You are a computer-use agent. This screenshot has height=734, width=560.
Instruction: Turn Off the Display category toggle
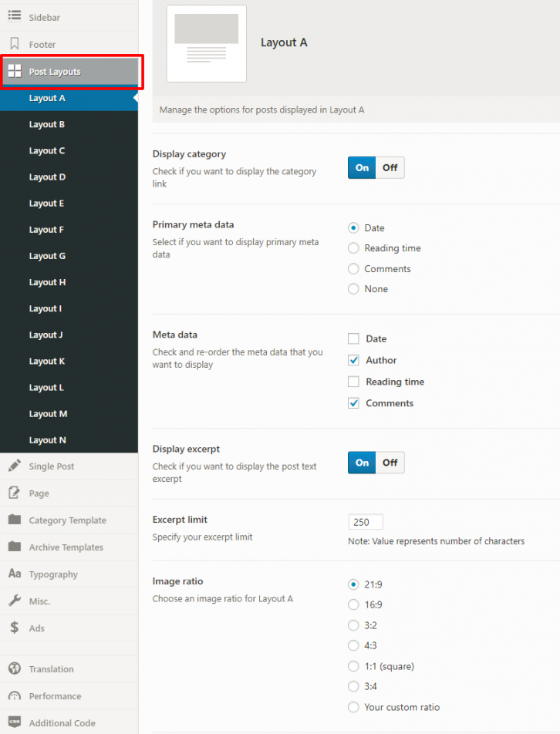click(x=390, y=167)
